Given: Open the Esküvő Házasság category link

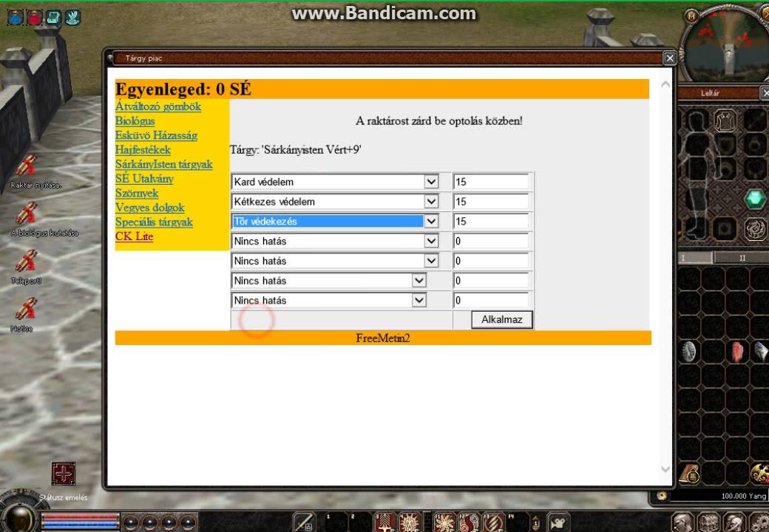Looking at the screenshot, I should (156, 135).
